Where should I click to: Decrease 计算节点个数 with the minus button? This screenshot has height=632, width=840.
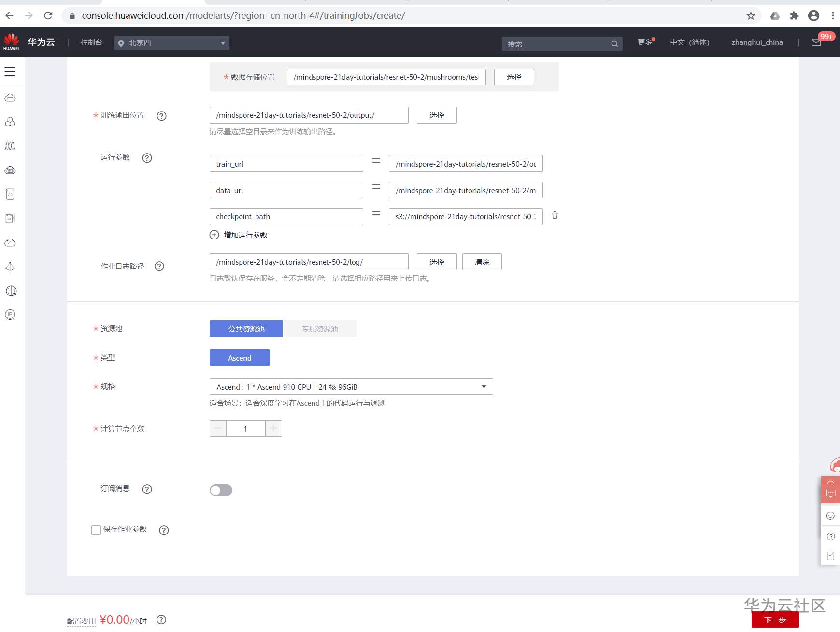tap(218, 428)
